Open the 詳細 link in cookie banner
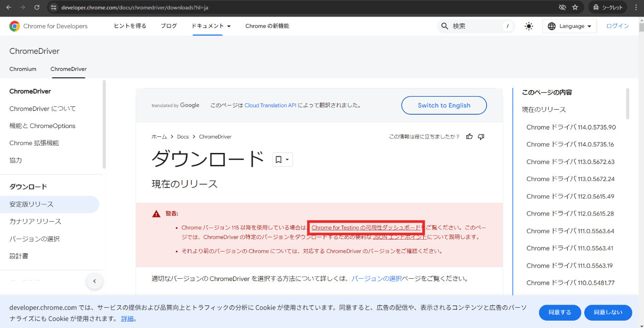 tap(127, 318)
